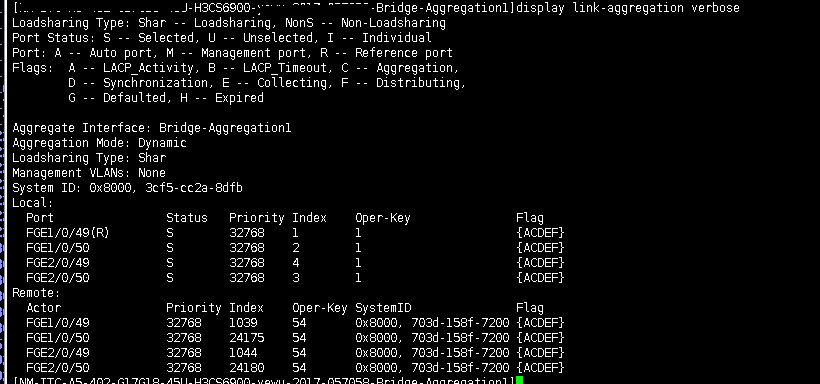Click the Flag {ACDEF} for FGE1/0/49(R)
The width and height of the screenshot is (820, 384).
(540, 233)
